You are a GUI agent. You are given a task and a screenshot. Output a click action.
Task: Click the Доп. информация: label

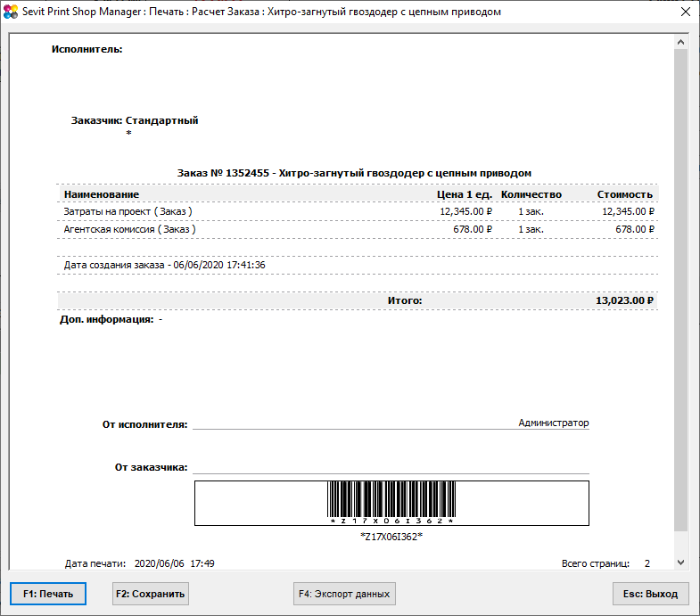106,319
